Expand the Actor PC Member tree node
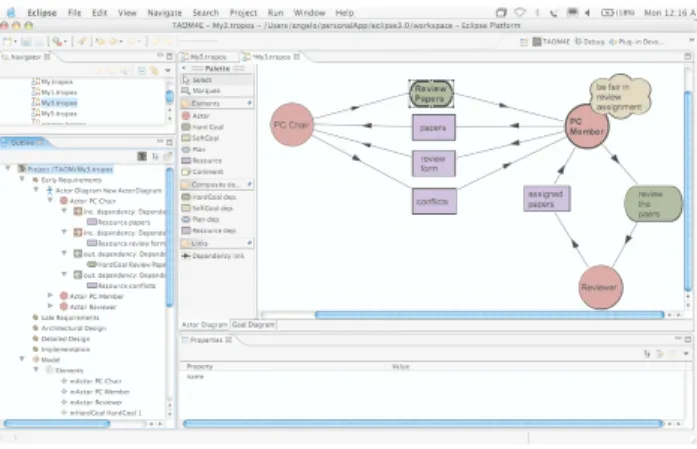 point(50,296)
